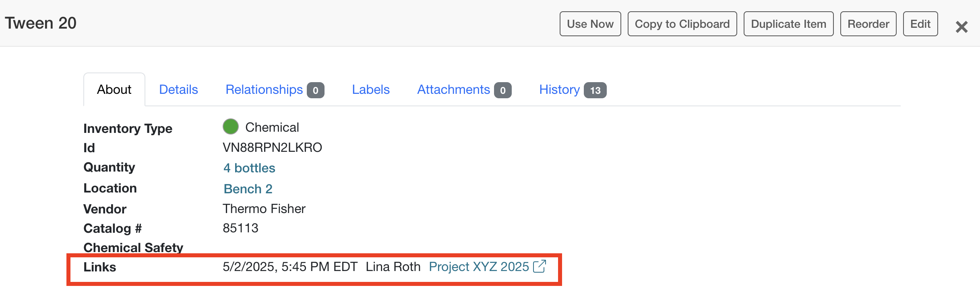
Task: Navigate to the Bench 2 location link
Action: click(248, 188)
